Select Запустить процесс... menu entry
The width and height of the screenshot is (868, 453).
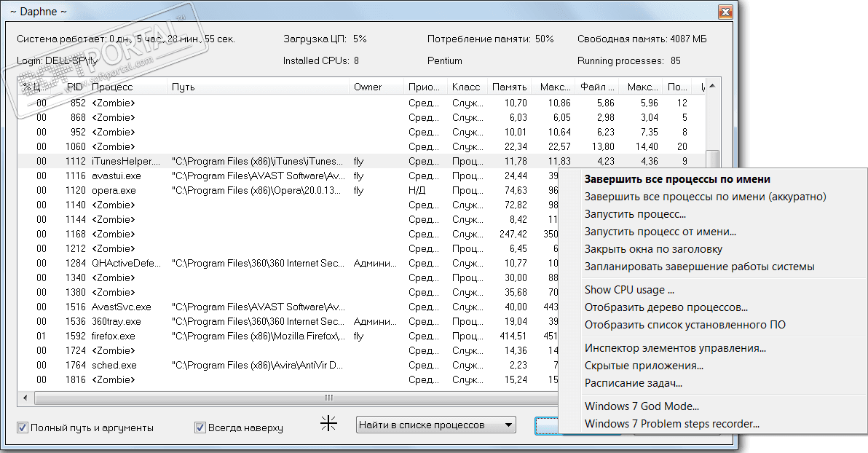point(635,214)
